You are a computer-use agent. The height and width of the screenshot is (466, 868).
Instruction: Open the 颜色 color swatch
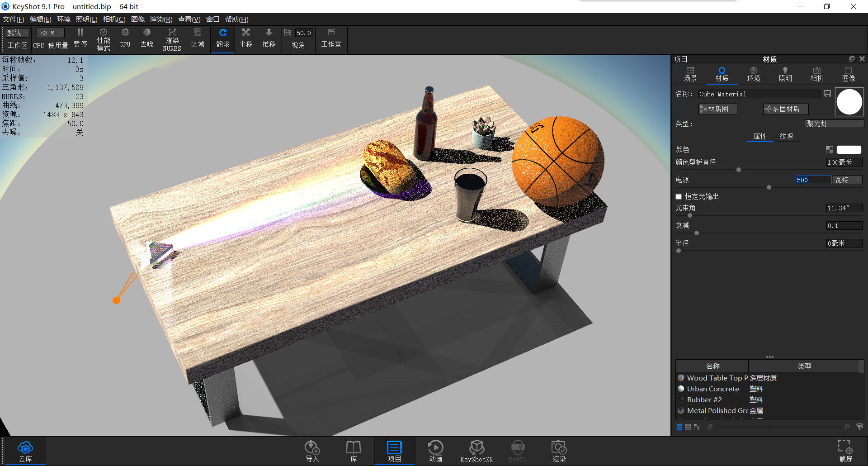[x=849, y=149]
